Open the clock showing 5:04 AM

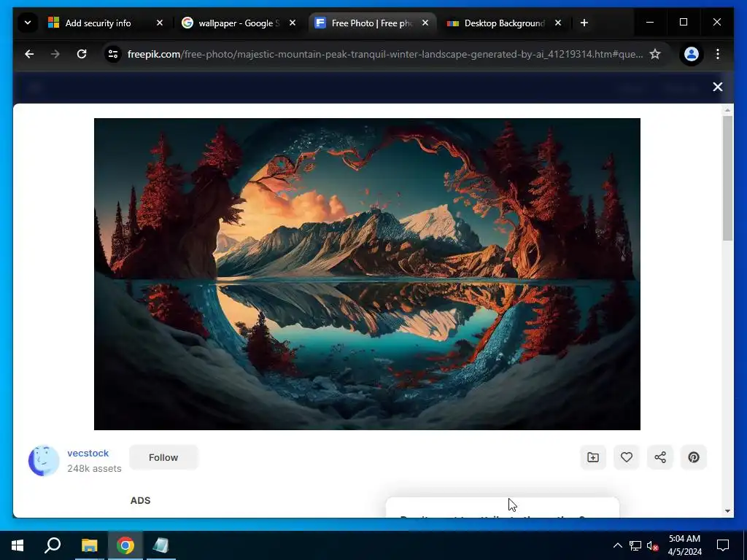click(x=684, y=545)
